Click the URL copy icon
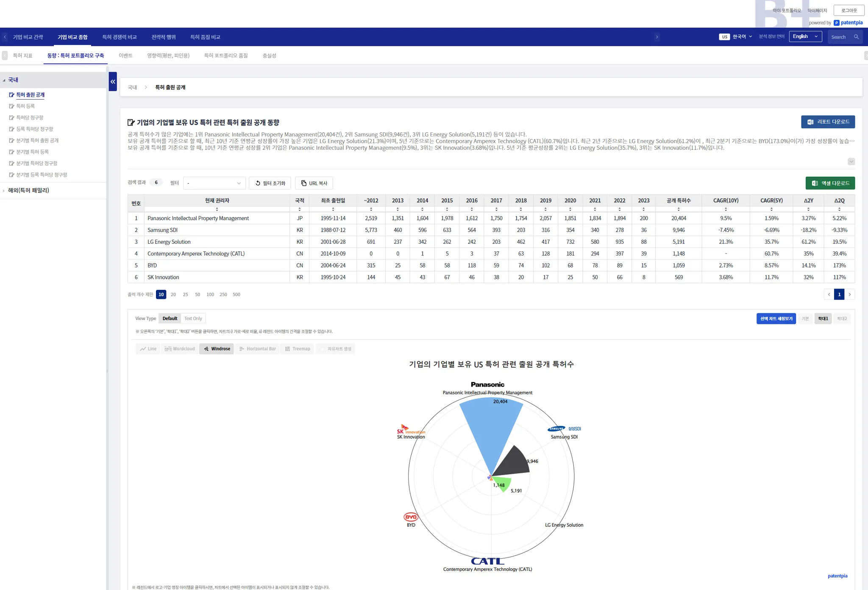This screenshot has height=590, width=868. pos(304,183)
